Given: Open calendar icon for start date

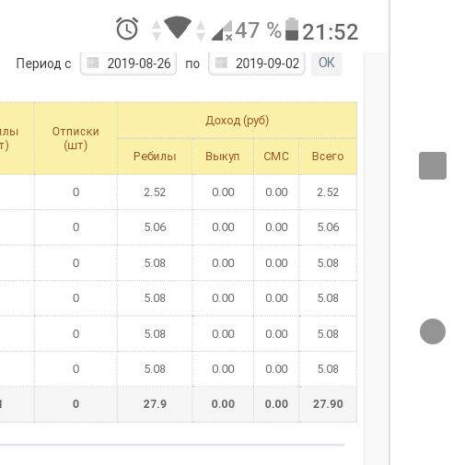Looking at the screenshot, I should coord(93,63).
